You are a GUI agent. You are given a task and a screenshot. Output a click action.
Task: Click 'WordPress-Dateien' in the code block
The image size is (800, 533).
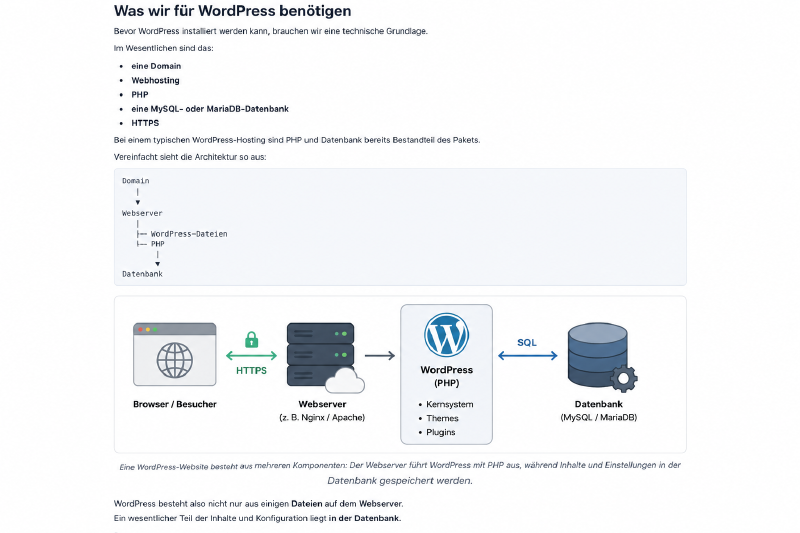click(x=189, y=234)
